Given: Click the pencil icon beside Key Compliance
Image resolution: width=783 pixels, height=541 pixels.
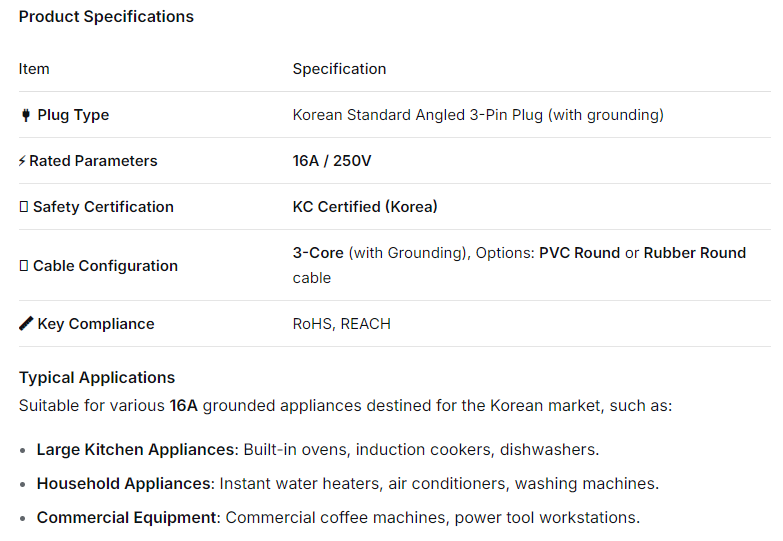Looking at the screenshot, I should tap(26, 324).
